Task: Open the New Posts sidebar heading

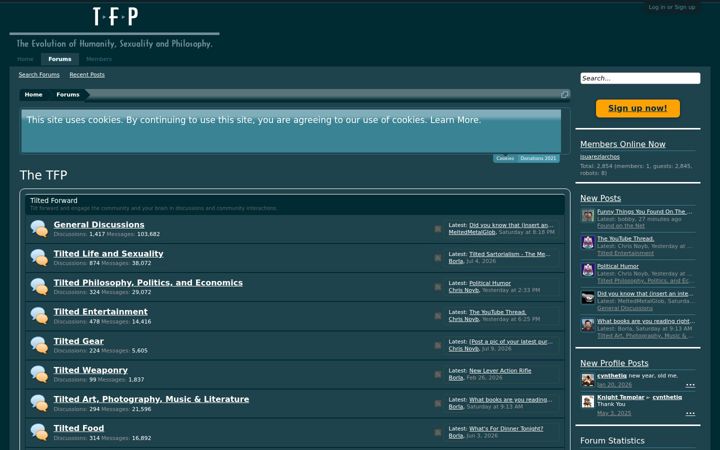Action: coord(600,198)
